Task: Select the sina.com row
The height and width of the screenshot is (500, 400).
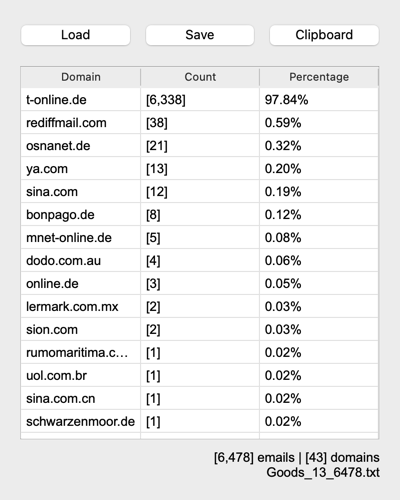Action: point(200,192)
